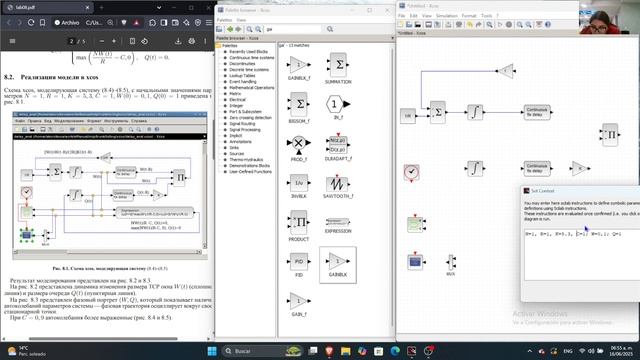Image resolution: width=640 pixels, height=360 pixels.
Task: Click the palette browser search field
Action: [x=293, y=29]
